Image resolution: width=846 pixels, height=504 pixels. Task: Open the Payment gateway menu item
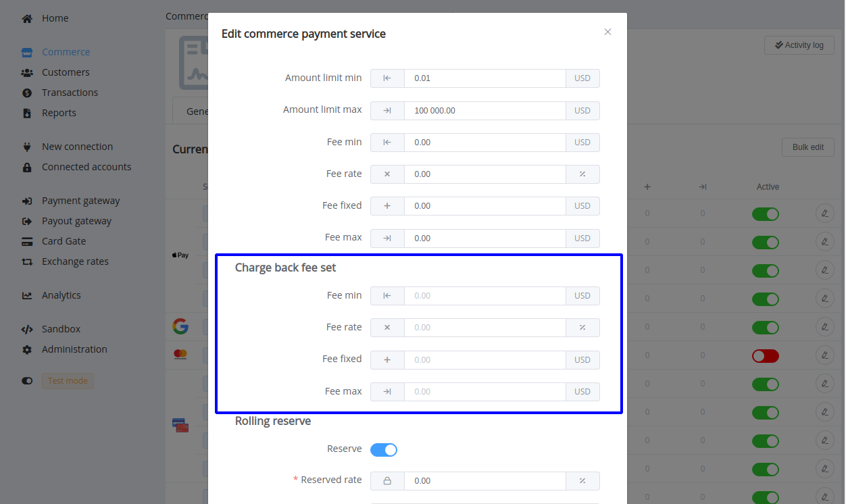[x=80, y=201]
